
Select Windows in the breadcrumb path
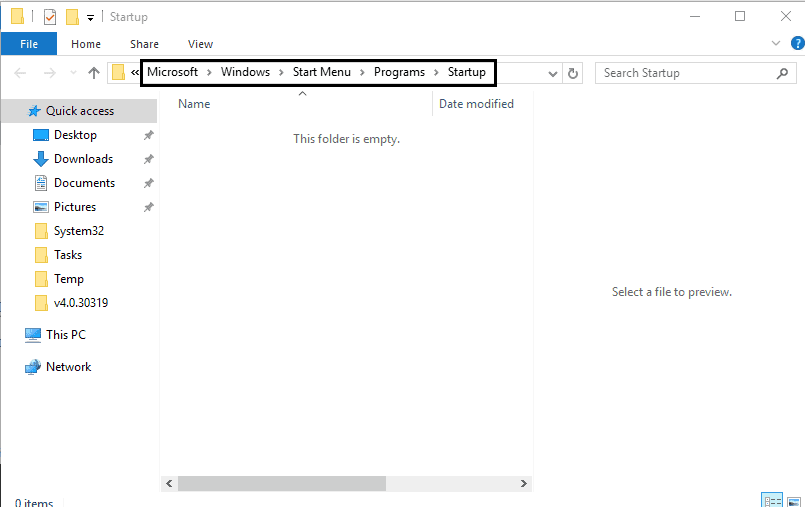[245, 72]
